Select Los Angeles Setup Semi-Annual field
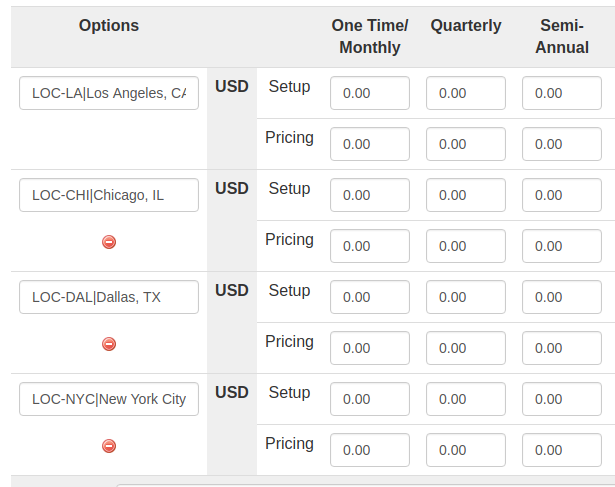Viewport: 615px width, 487px height. pos(561,93)
